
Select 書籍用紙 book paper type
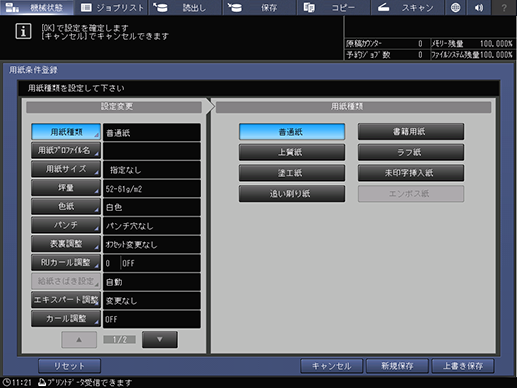coord(411,132)
